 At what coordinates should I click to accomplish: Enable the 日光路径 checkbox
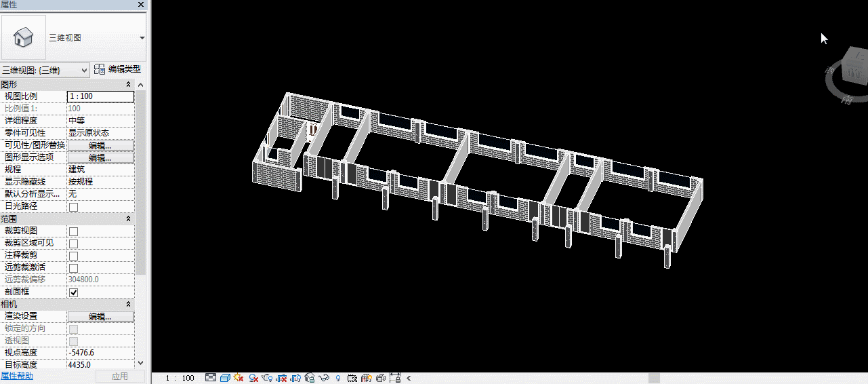coord(73,207)
